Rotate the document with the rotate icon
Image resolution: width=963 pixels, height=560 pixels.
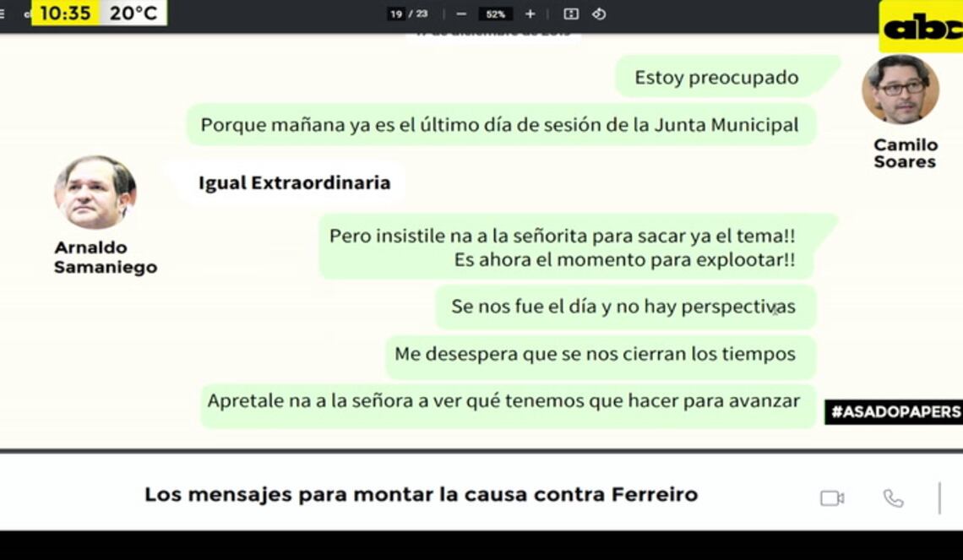coord(599,14)
